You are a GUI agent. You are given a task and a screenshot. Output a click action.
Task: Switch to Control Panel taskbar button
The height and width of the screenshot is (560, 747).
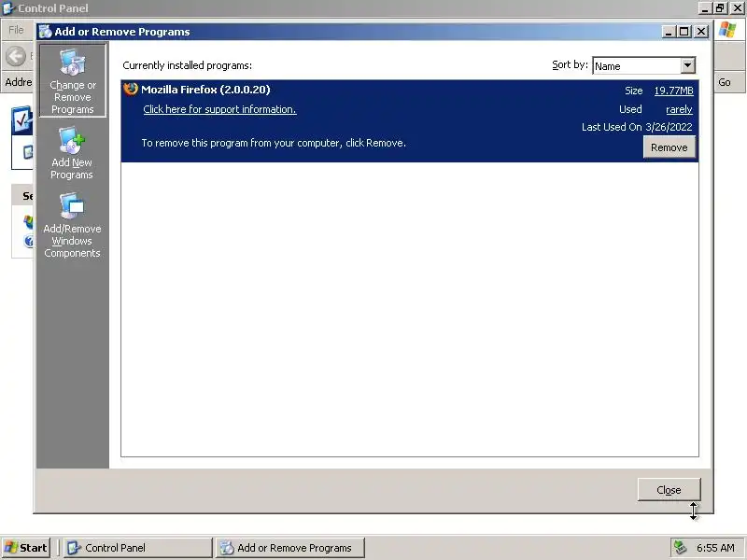tap(137, 548)
